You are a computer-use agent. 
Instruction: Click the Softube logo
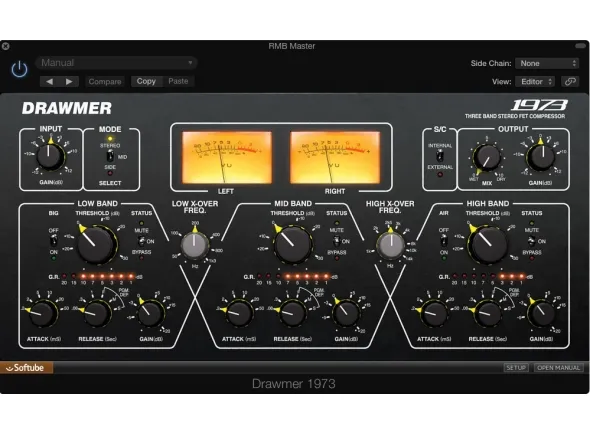[26, 368]
